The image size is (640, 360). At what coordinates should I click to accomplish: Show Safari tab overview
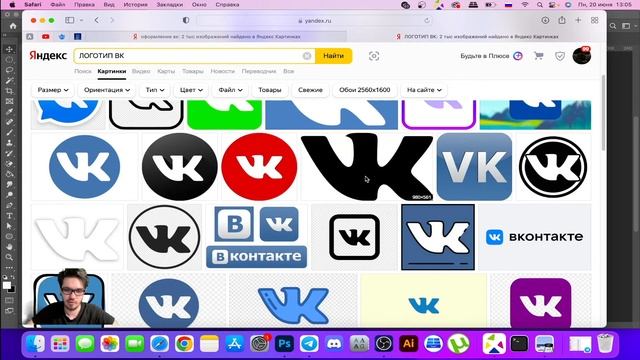(594, 20)
